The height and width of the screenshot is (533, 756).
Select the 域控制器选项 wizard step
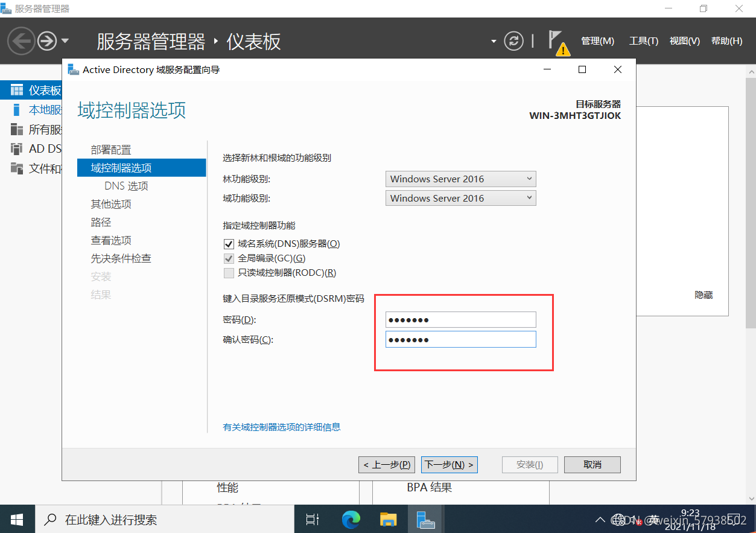click(x=142, y=168)
